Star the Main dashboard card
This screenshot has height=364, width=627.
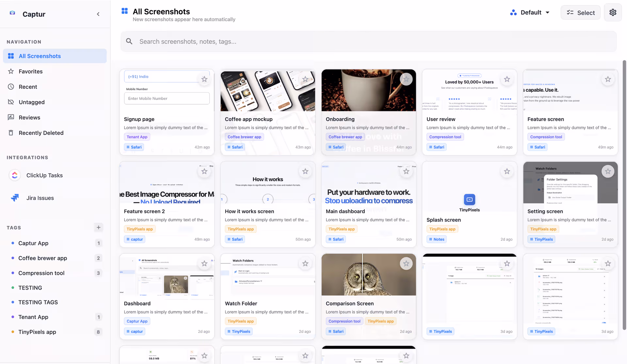pyautogui.click(x=406, y=171)
